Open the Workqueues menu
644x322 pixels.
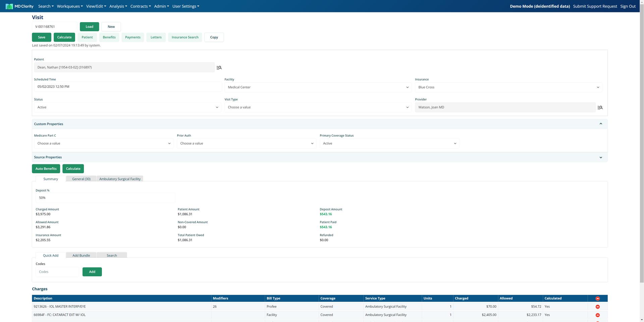(70, 6)
